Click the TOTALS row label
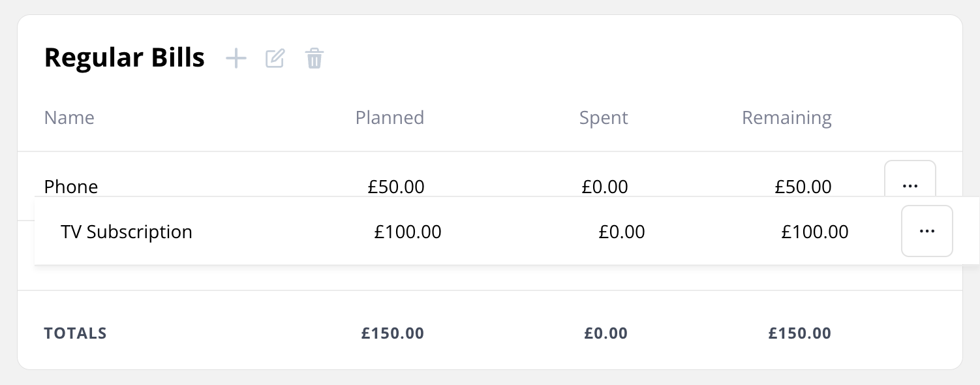 pos(76,333)
